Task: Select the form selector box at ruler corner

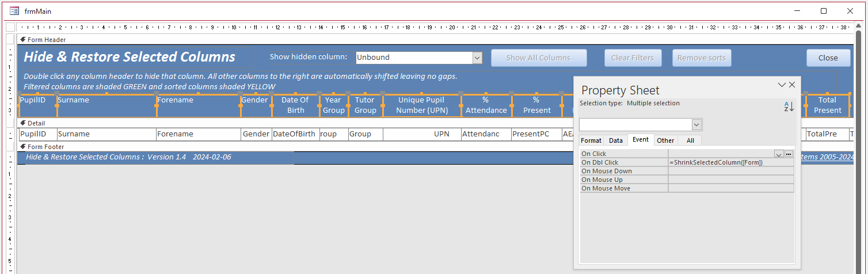Action: 10,27
